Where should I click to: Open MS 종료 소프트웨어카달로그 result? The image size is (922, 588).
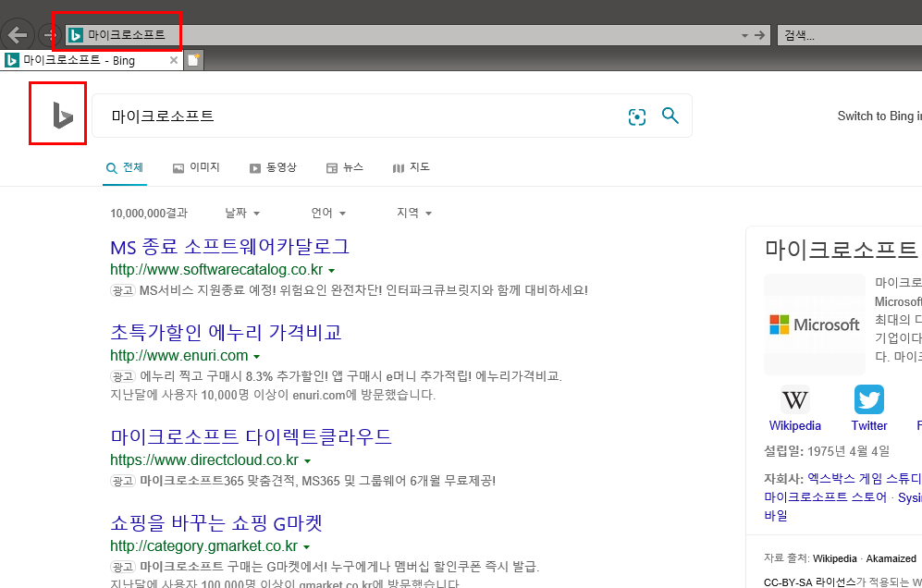tap(230, 247)
